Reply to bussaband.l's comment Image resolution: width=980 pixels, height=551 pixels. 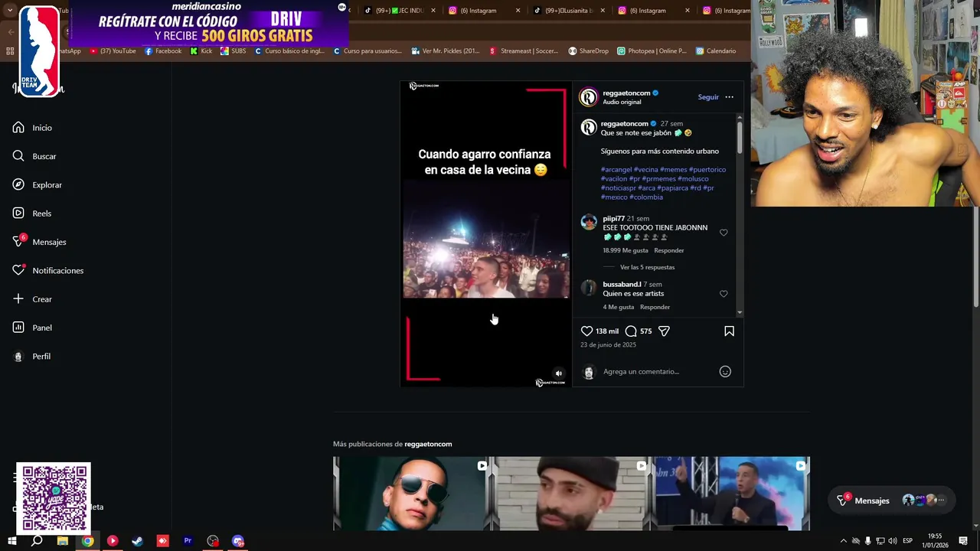[x=655, y=307]
